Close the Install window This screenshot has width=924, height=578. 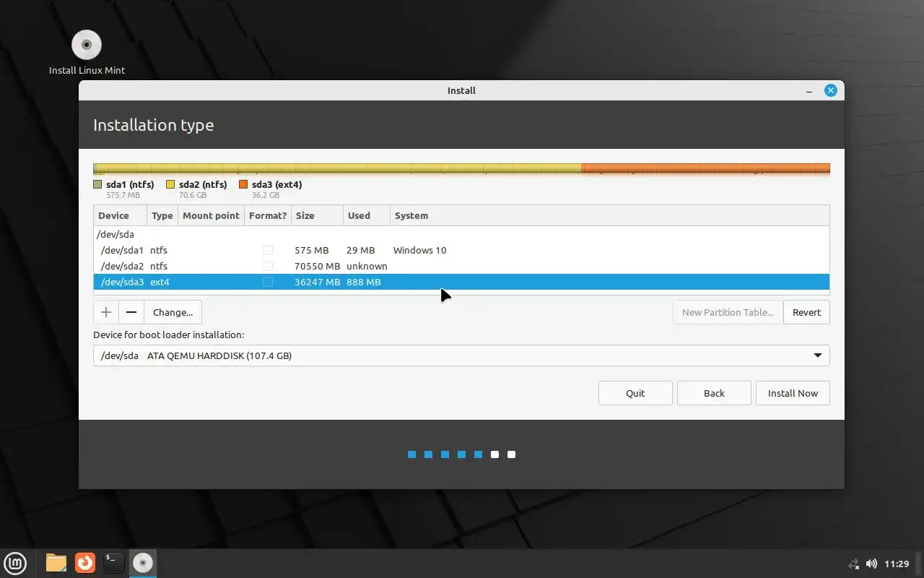pos(831,90)
